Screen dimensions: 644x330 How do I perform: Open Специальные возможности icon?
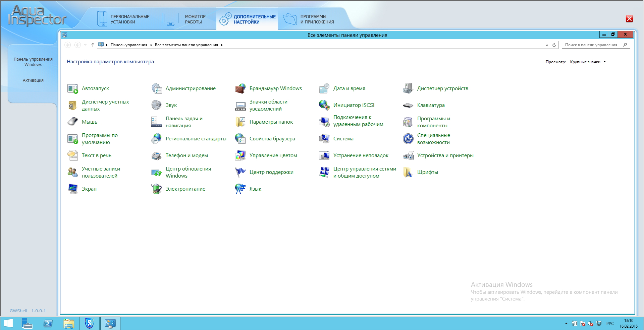[x=408, y=139]
